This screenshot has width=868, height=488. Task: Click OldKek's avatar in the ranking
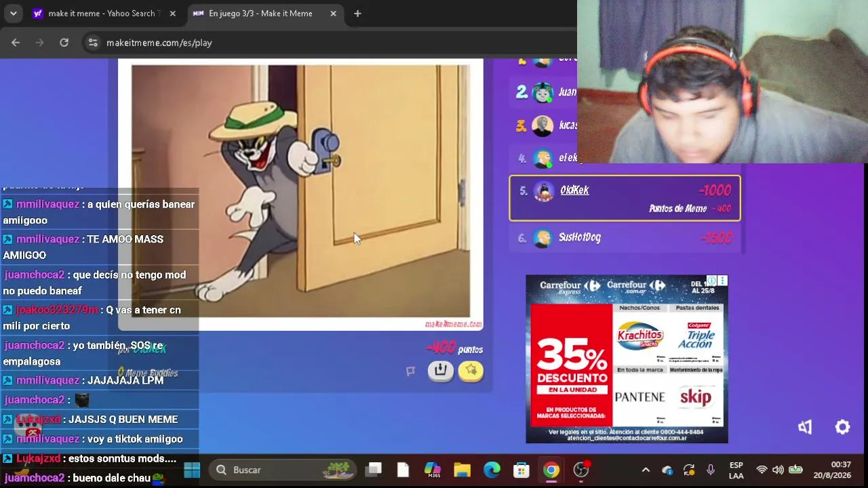(x=543, y=191)
